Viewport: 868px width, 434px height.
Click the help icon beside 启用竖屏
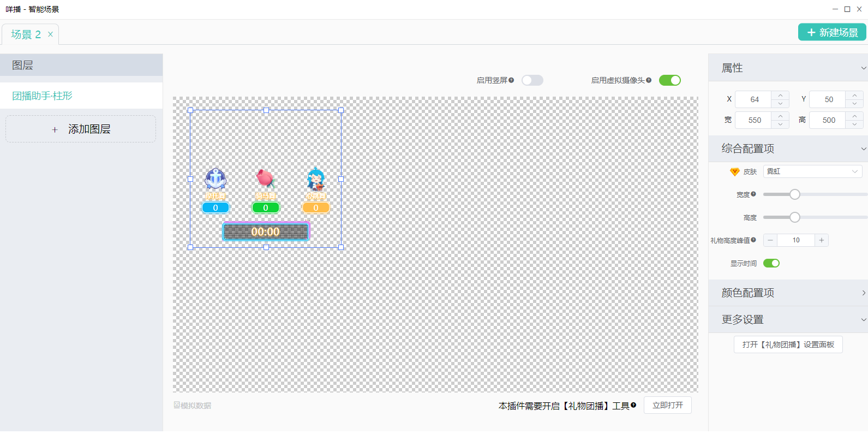click(511, 80)
